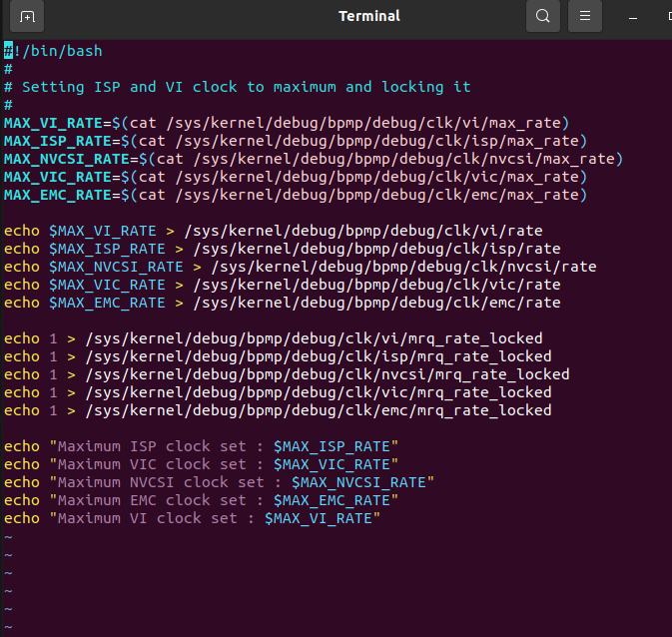The width and height of the screenshot is (672, 637).
Task: Click $MAX_NVCSI_RATE in the echo redirect line
Action: coord(116,267)
